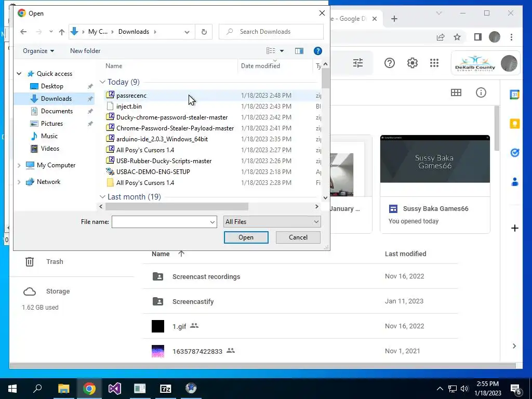
Task: Bookmark this page with the star
Action: click(x=457, y=37)
